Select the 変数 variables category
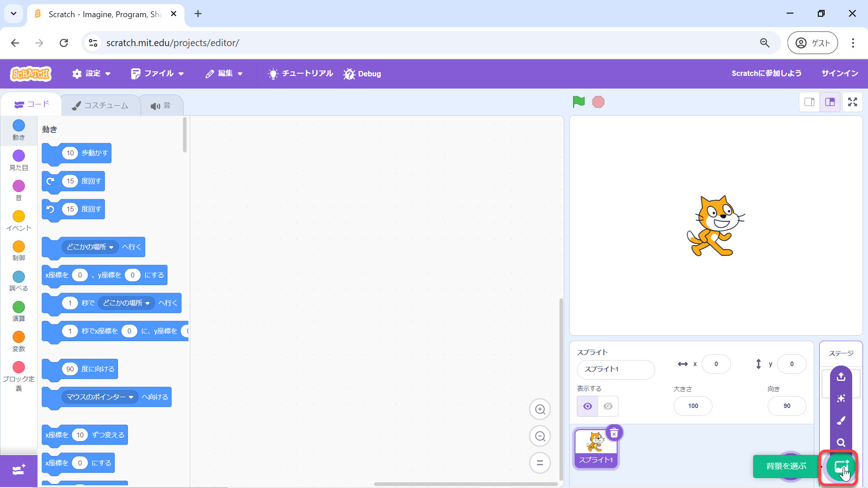This screenshot has height=488, width=868. 19,342
